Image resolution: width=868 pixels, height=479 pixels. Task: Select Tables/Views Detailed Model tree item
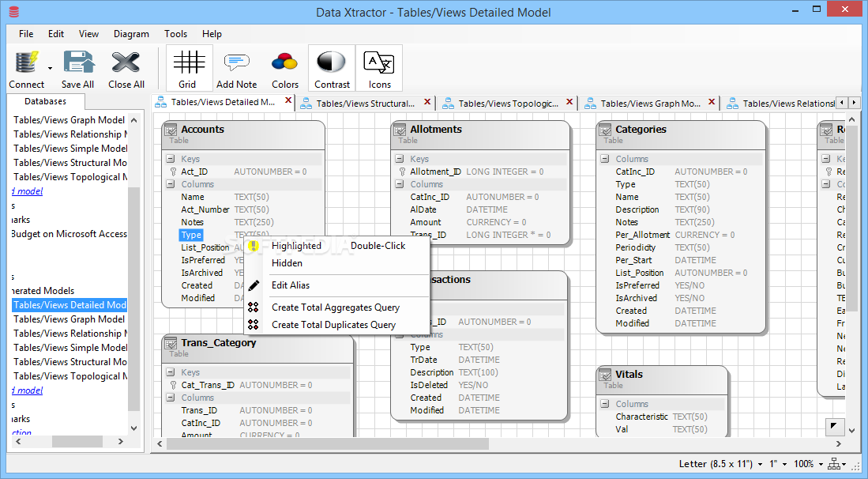70,305
